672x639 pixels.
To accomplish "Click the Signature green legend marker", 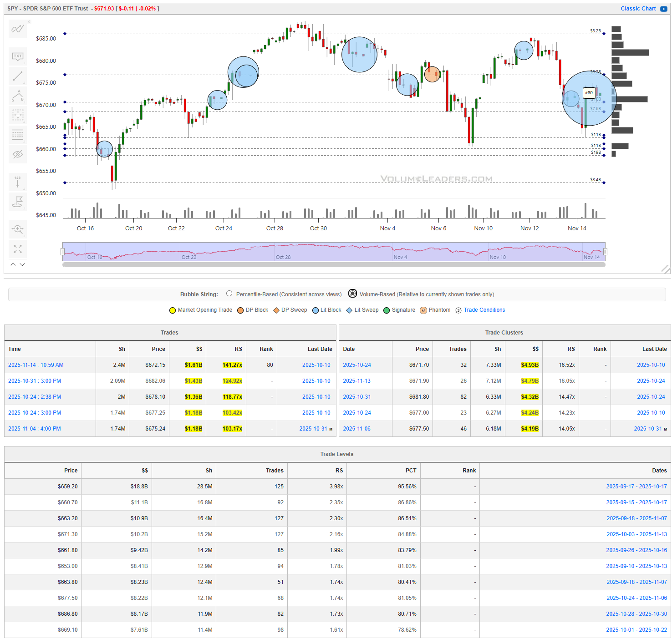I will [387, 310].
